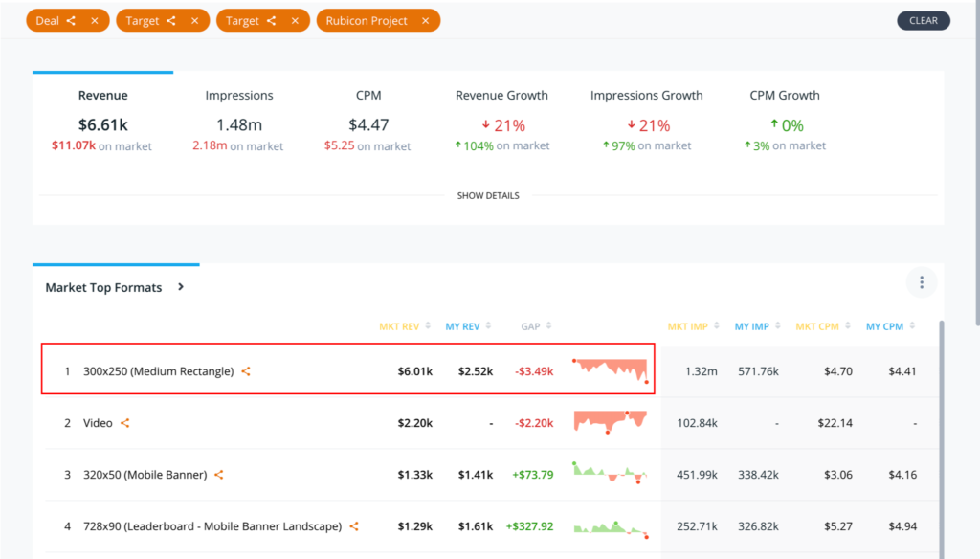Open the 300x250 row gap sparkline chart
Image resolution: width=980 pixels, height=559 pixels.
[611, 370]
